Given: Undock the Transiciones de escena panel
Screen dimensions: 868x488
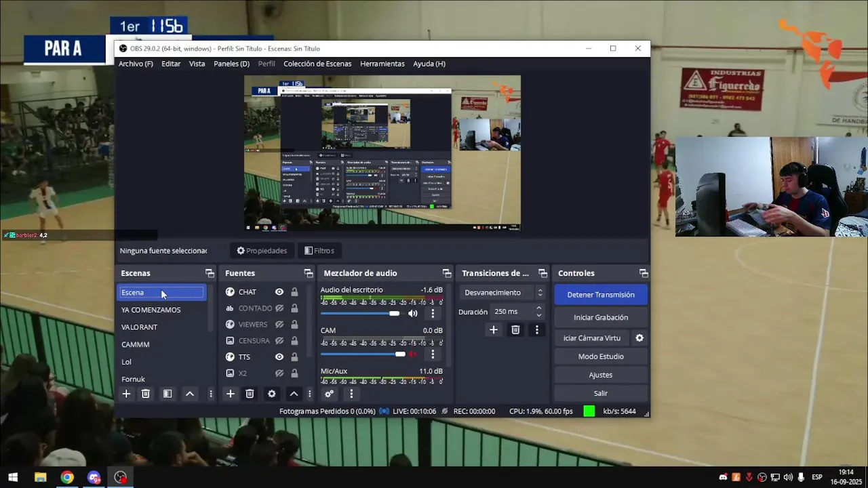Looking at the screenshot, I should pos(542,273).
